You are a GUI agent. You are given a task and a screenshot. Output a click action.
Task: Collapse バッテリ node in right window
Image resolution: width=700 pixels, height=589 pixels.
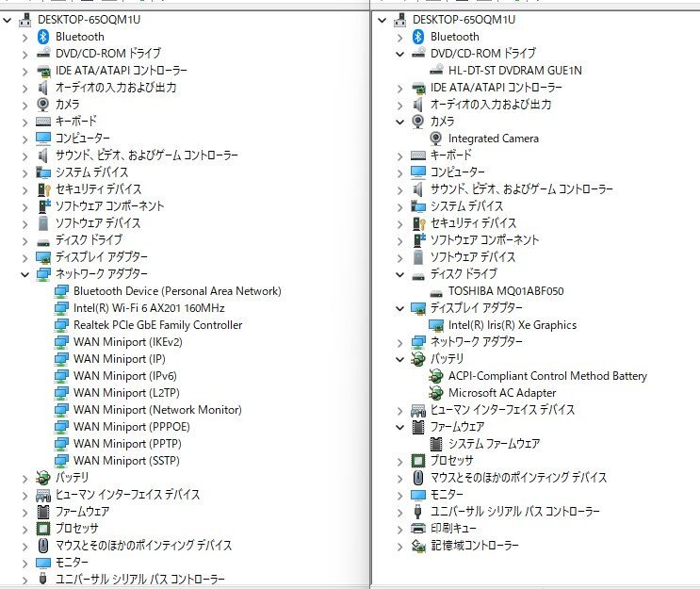[400, 359]
